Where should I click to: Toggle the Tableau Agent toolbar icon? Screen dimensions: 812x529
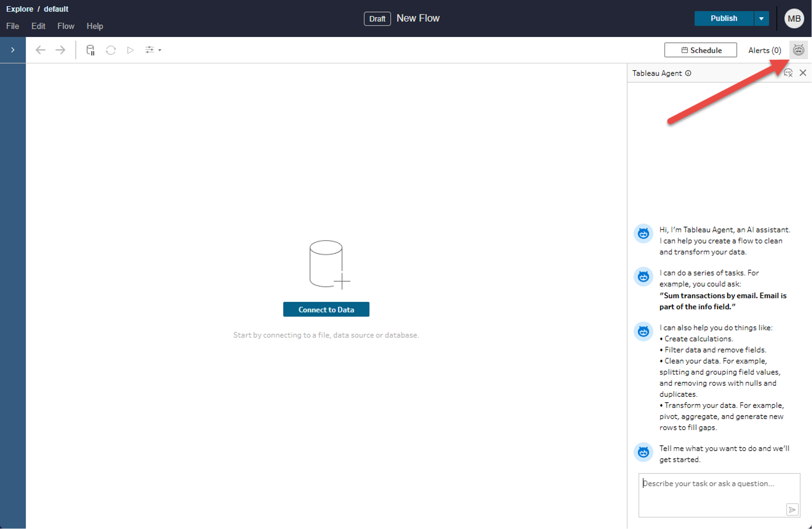pos(798,50)
